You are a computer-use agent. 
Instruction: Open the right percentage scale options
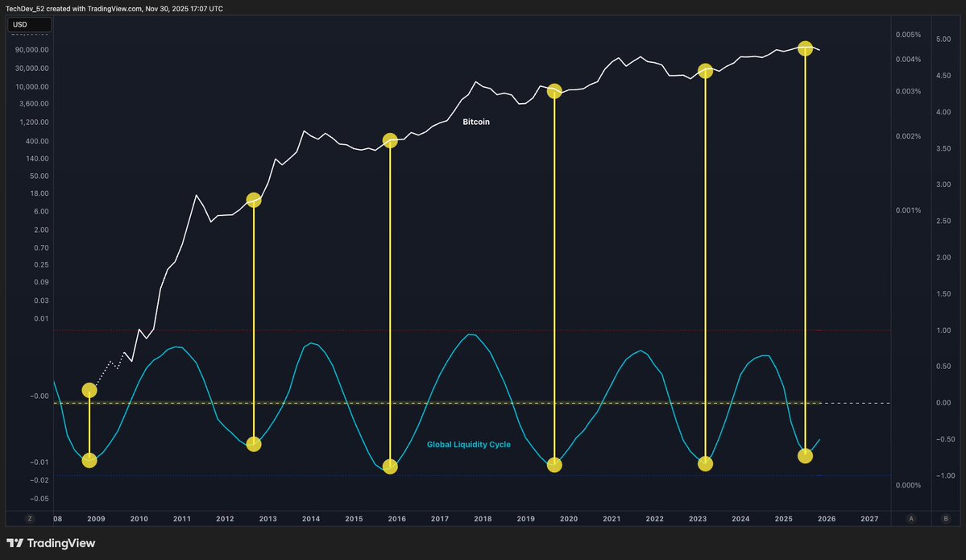pos(907,242)
